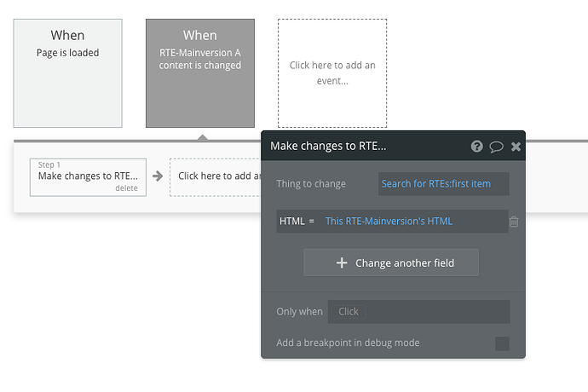Click the arrow between Step 1 and next action
588x392 pixels.
point(158,176)
